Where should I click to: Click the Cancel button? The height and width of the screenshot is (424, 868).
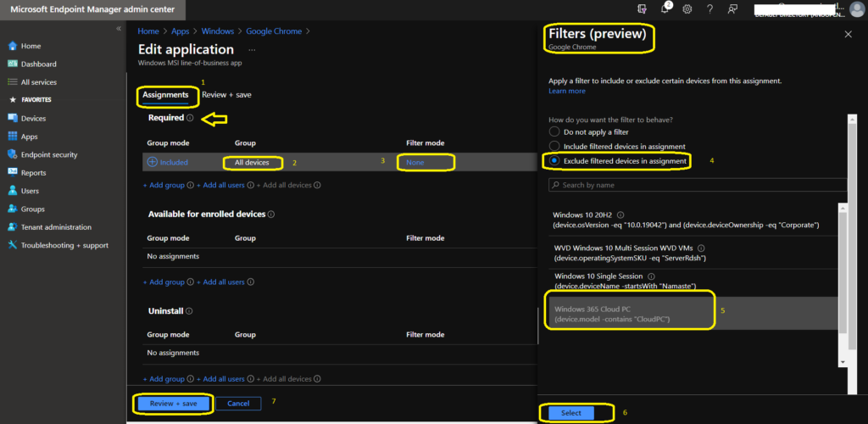pos(238,404)
